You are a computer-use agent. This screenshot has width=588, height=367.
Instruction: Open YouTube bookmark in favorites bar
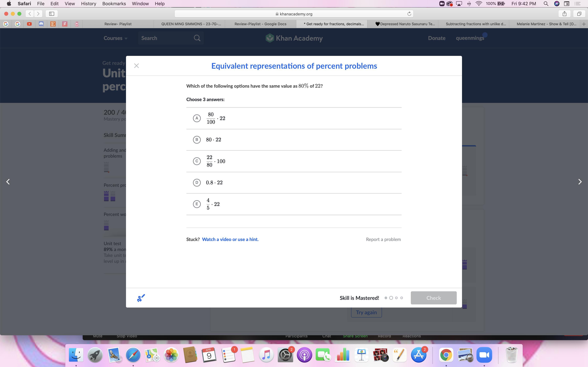(29, 24)
